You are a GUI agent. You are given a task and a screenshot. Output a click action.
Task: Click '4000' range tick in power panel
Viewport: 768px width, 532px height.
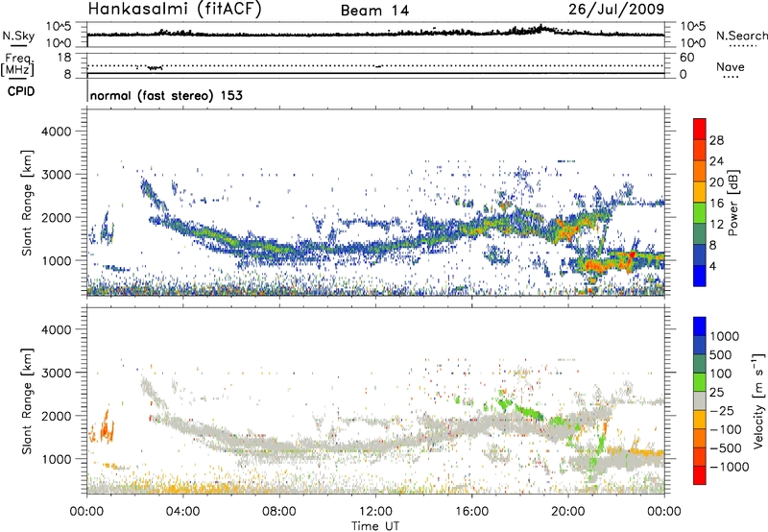tap(56, 132)
